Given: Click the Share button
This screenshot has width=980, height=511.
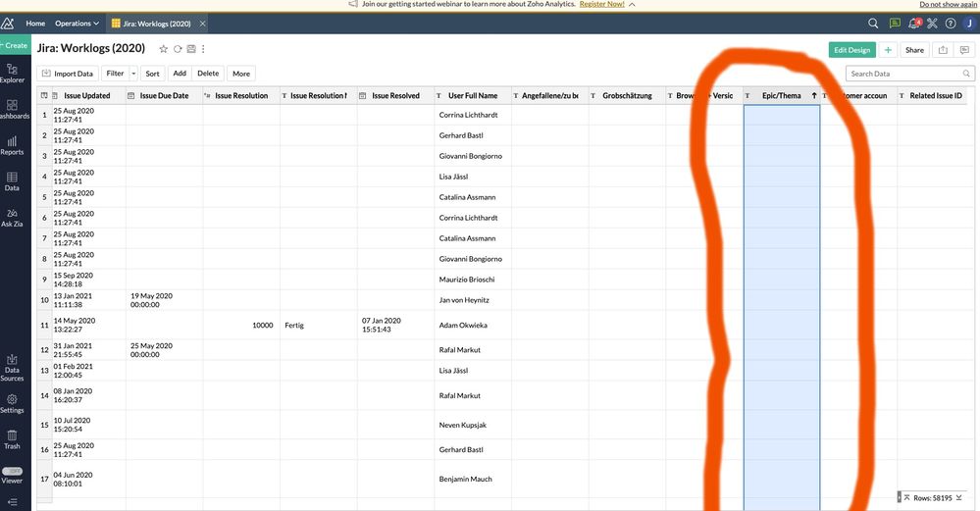Looking at the screenshot, I should click(914, 50).
